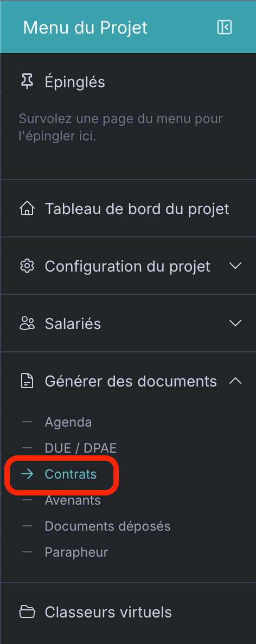This screenshot has width=256, height=644.
Task: Click the house icon for project dashboard
Action: pos(27,209)
